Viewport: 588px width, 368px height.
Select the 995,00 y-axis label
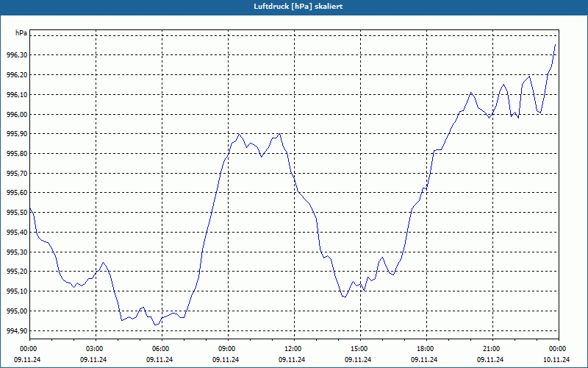coord(17,311)
